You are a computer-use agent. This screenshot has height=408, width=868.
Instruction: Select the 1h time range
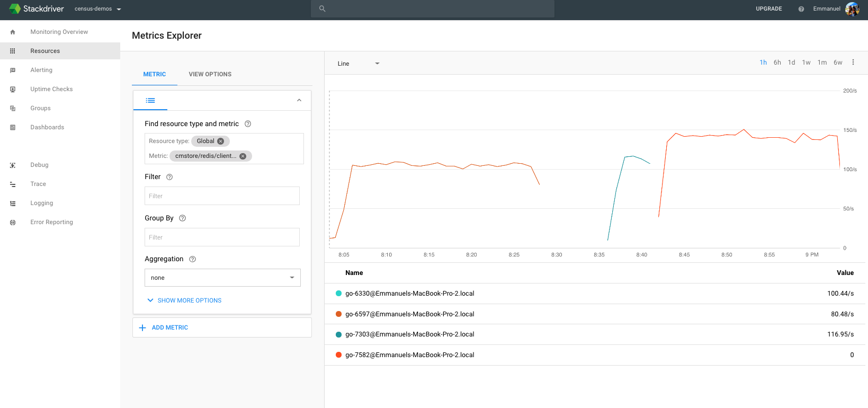763,63
